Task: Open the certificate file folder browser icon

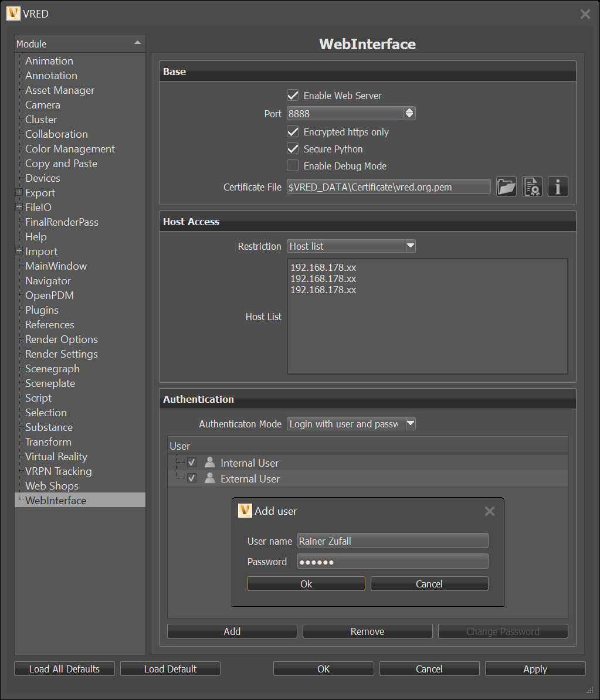Action: tap(506, 186)
